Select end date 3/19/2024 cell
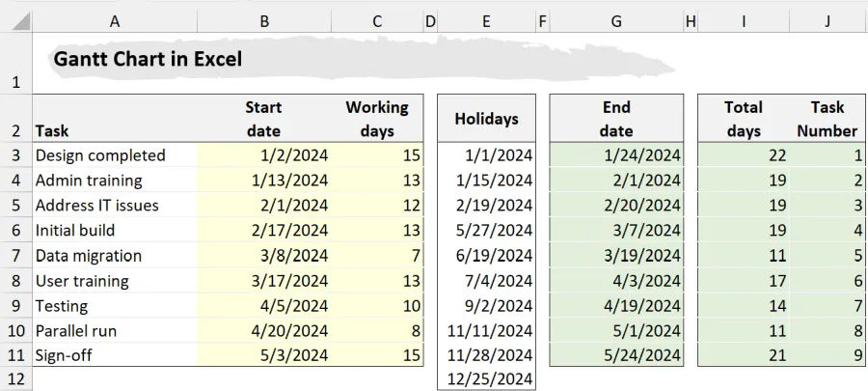The image size is (868, 391). 641,255
